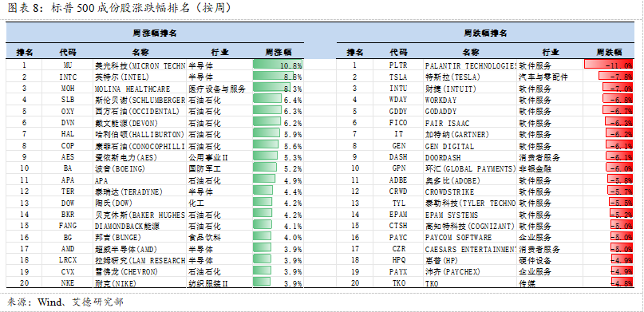The height and width of the screenshot is (312, 644).
Task: Click ticker CTSH
Action: pos(398,226)
